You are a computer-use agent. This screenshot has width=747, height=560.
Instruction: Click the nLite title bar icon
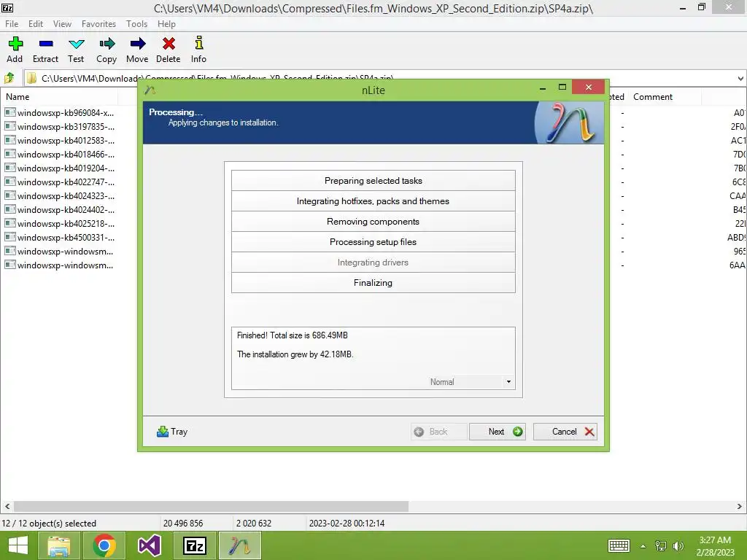[150, 90]
